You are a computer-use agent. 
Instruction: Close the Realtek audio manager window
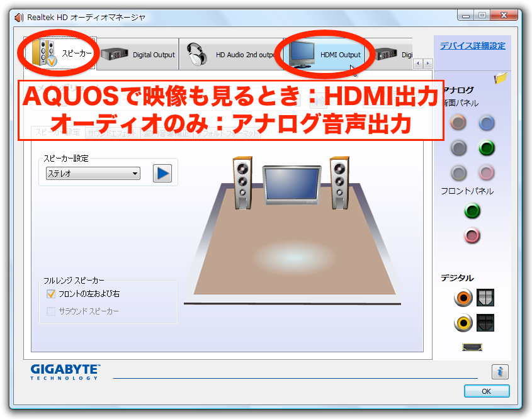(504, 16)
